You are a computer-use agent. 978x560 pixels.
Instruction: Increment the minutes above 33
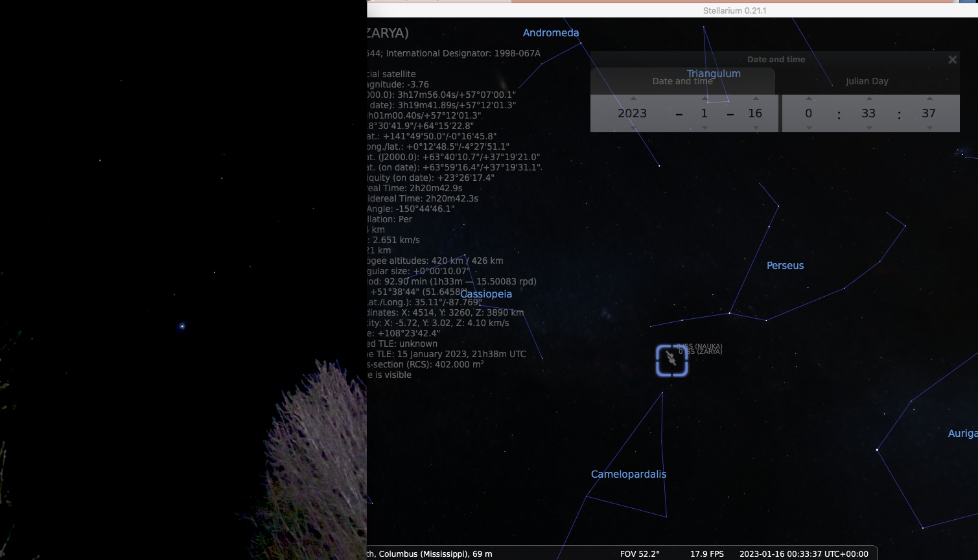point(869,99)
